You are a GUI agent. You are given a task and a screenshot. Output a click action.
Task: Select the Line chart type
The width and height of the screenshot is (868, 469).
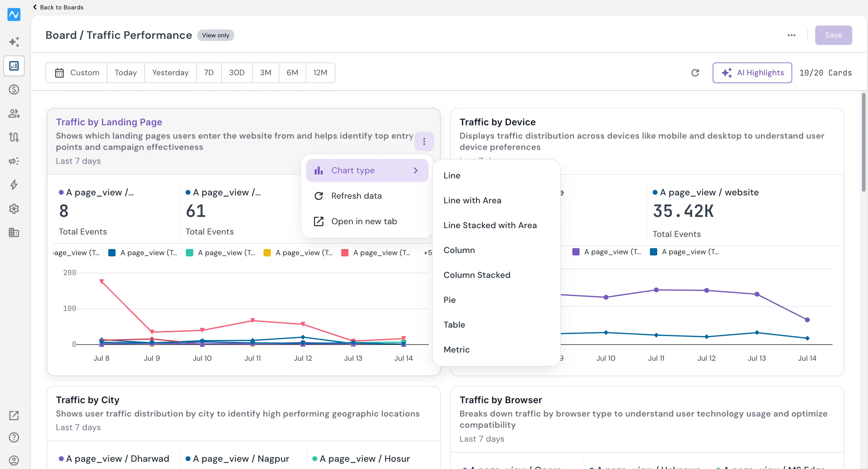[x=496, y=176]
